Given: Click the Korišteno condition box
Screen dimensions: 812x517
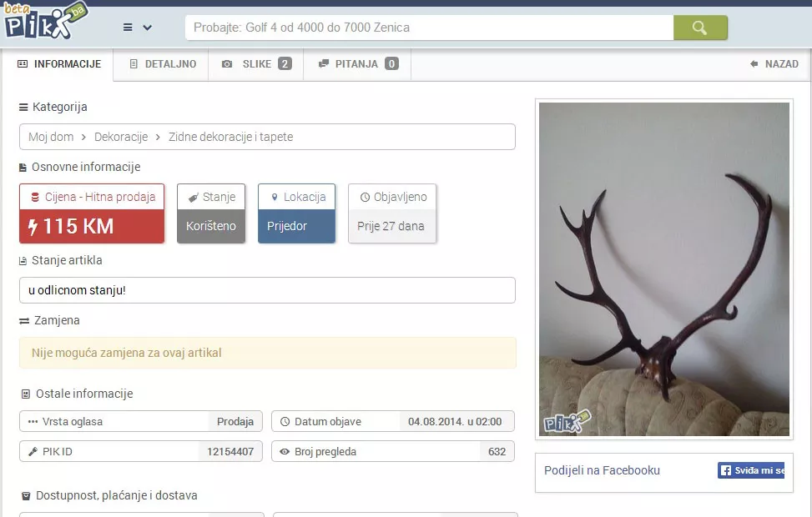Looking at the screenshot, I should click(211, 226).
